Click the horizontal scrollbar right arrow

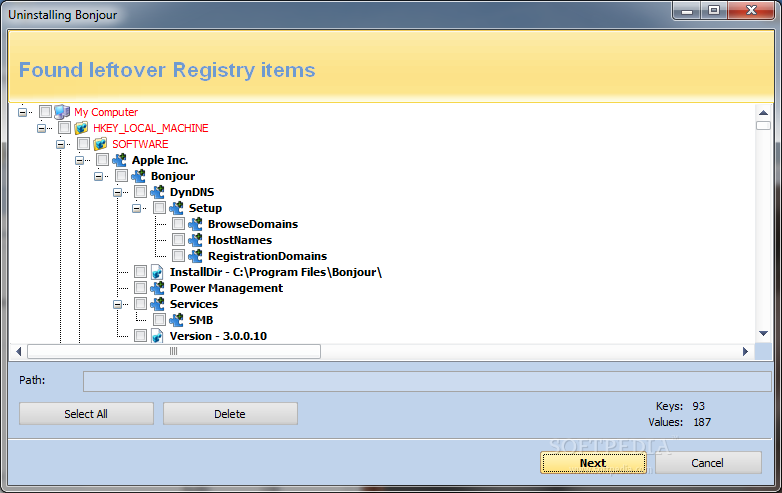coord(746,351)
